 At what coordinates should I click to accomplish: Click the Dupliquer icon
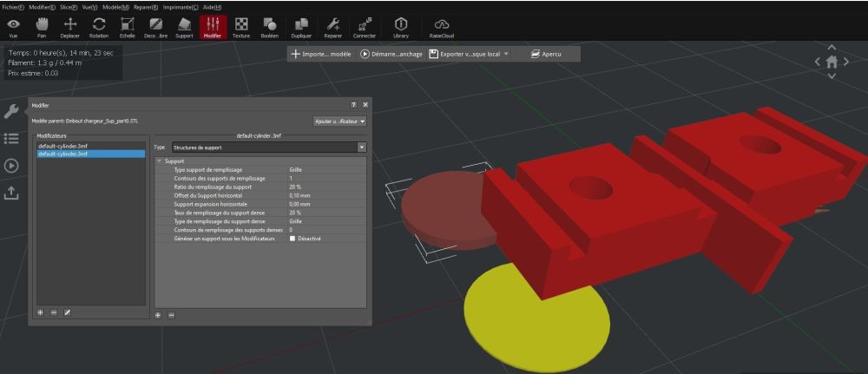pos(301,28)
